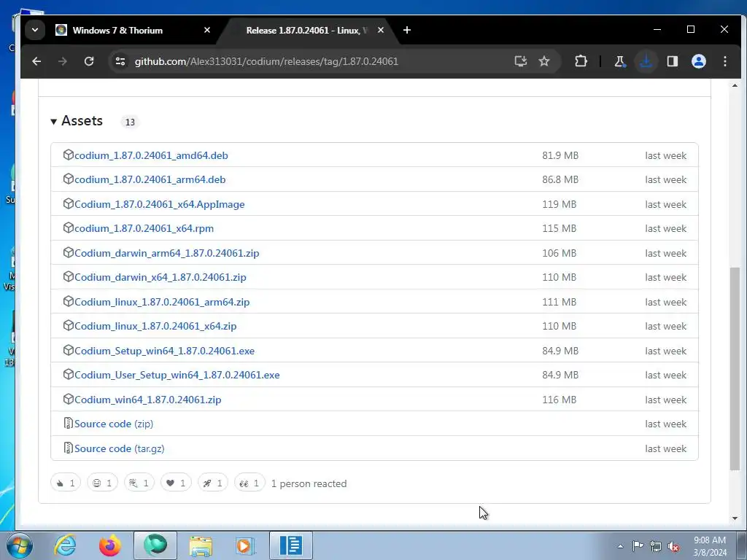Close the Windows 7 & Thorium tab
The width and height of the screenshot is (747, 560).
tap(206, 30)
